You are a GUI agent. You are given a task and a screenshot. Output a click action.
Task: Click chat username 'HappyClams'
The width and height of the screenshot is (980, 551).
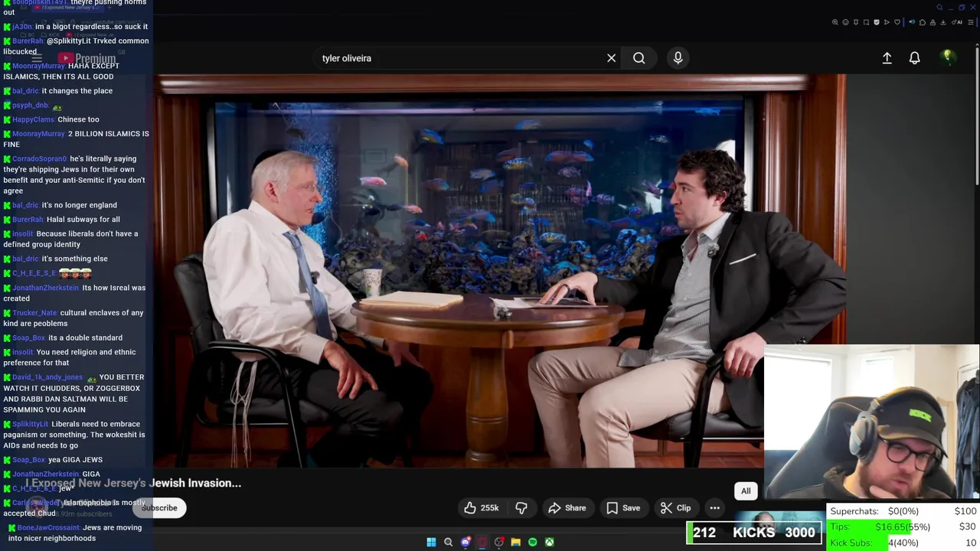34,119
